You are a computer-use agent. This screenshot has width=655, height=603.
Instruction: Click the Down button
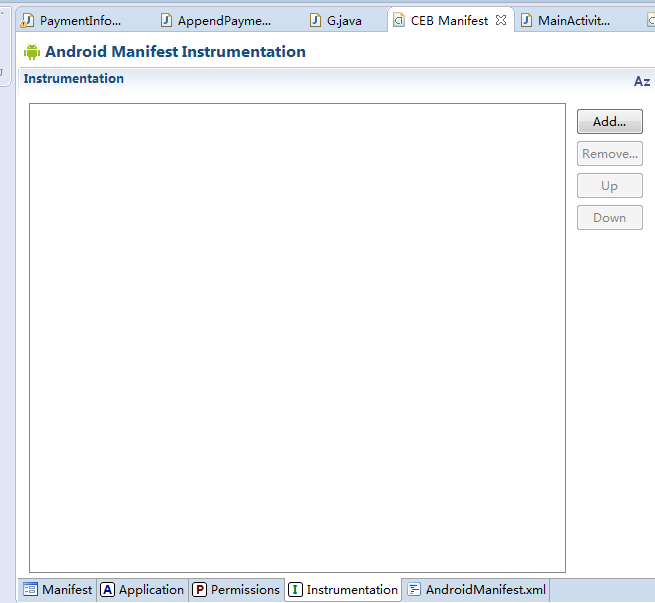[x=609, y=218]
